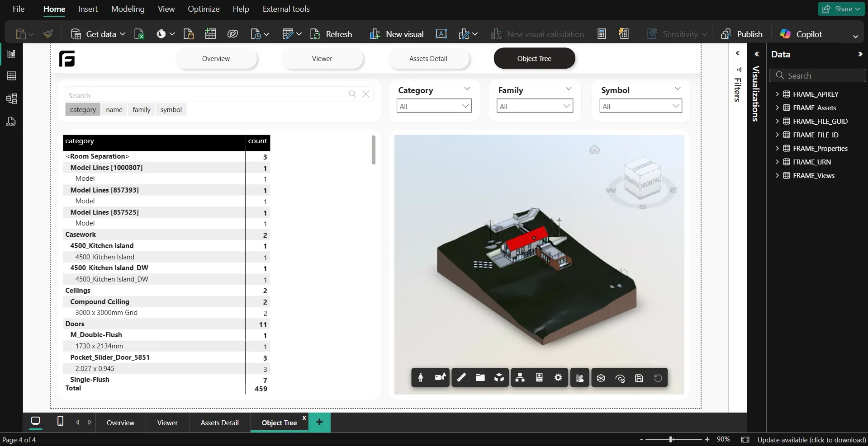Switch to Assets Detail page tab at bottom

tap(220, 423)
